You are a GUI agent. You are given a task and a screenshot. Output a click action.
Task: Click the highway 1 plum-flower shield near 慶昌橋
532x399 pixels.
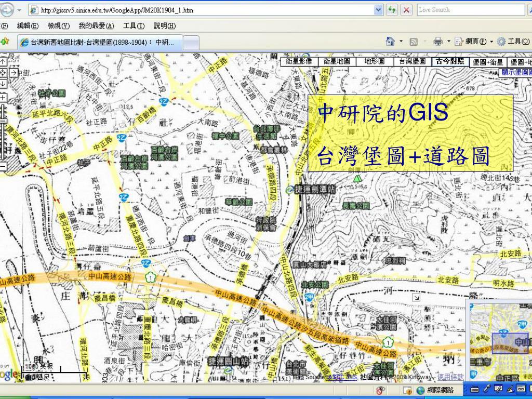point(150,277)
